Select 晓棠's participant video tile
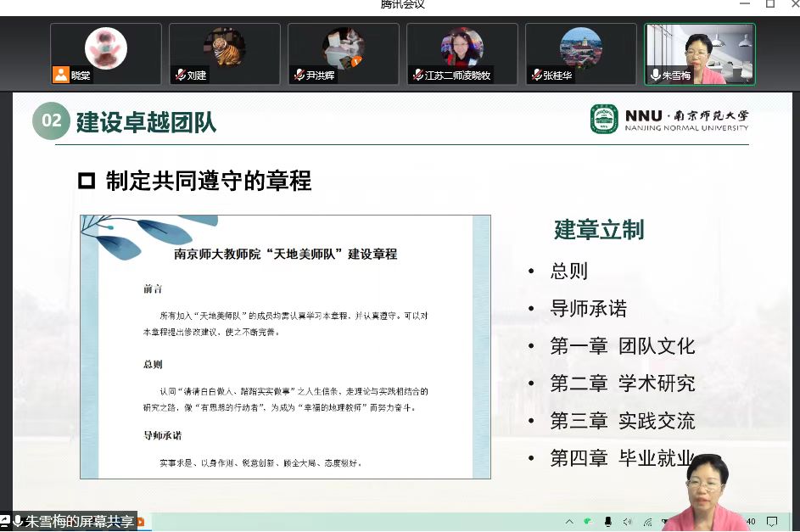 tap(106, 53)
